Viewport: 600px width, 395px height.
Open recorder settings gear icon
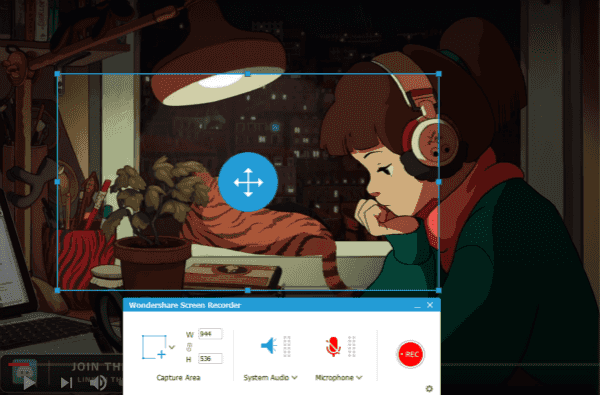tap(429, 388)
